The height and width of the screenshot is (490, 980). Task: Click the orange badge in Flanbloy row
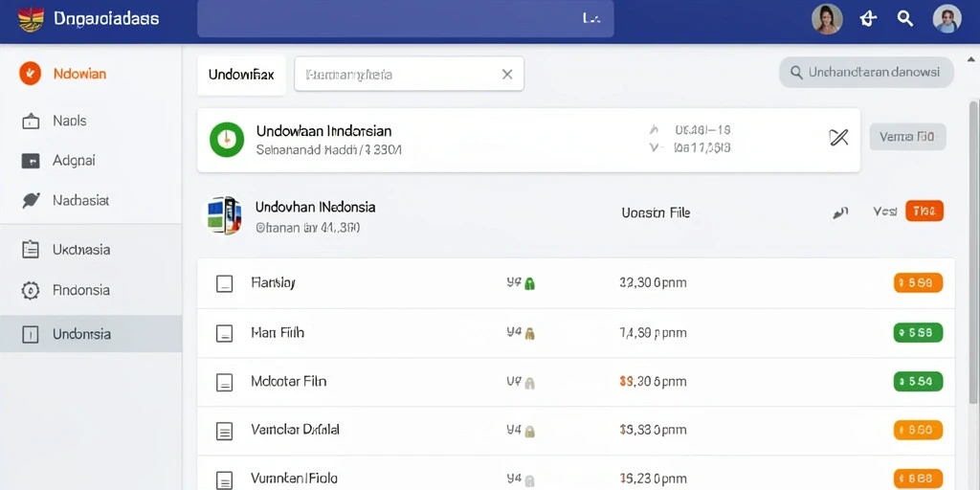pyautogui.click(x=918, y=283)
